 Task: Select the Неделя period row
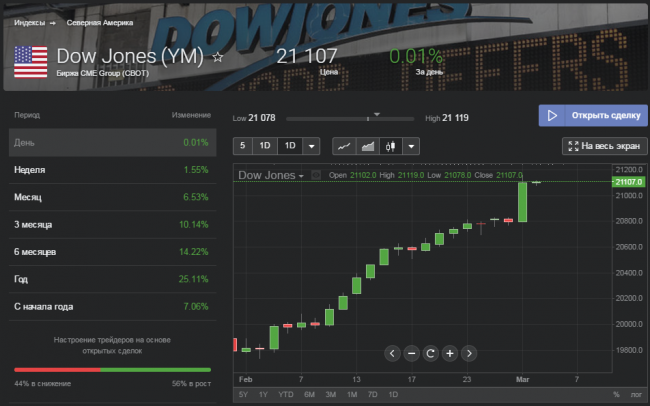click(x=112, y=170)
